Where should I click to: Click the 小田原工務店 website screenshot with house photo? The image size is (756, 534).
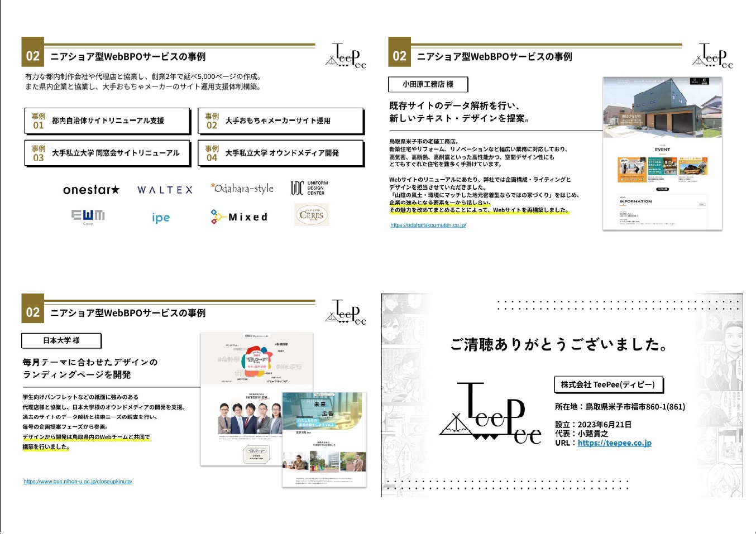pyautogui.click(x=662, y=153)
